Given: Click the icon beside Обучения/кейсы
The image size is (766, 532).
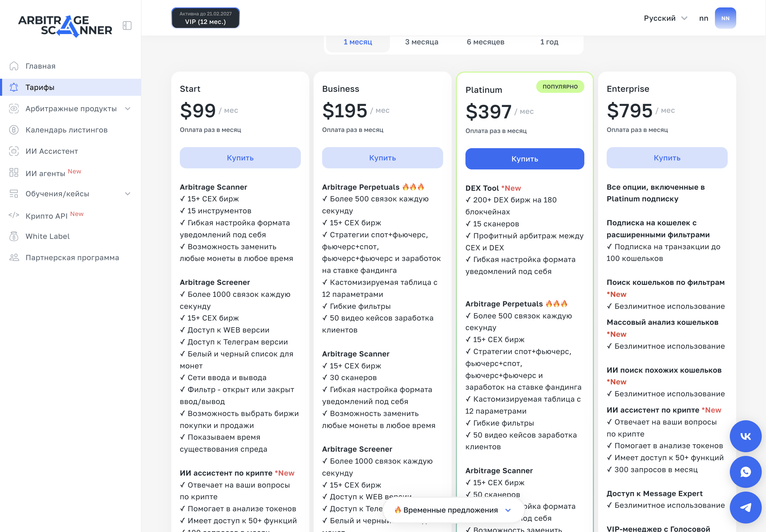Looking at the screenshot, I should [14, 194].
